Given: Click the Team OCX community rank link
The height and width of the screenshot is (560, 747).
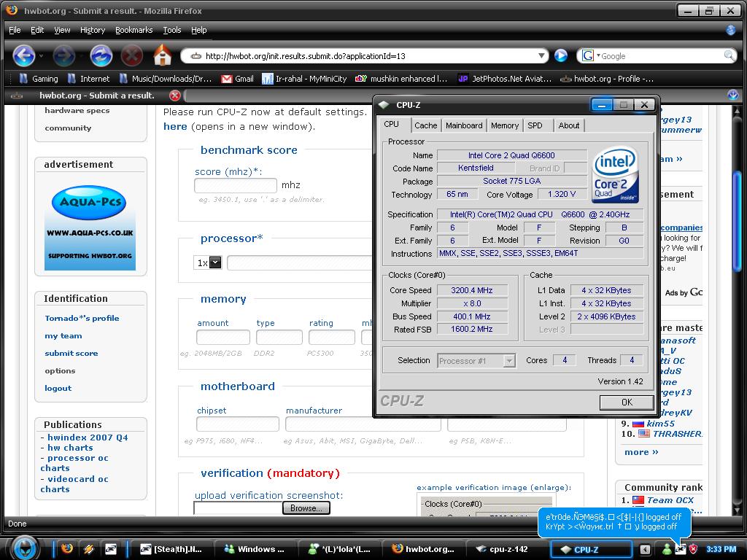Looking at the screenshot, I should pyautogui.click(x=670, y=500).
